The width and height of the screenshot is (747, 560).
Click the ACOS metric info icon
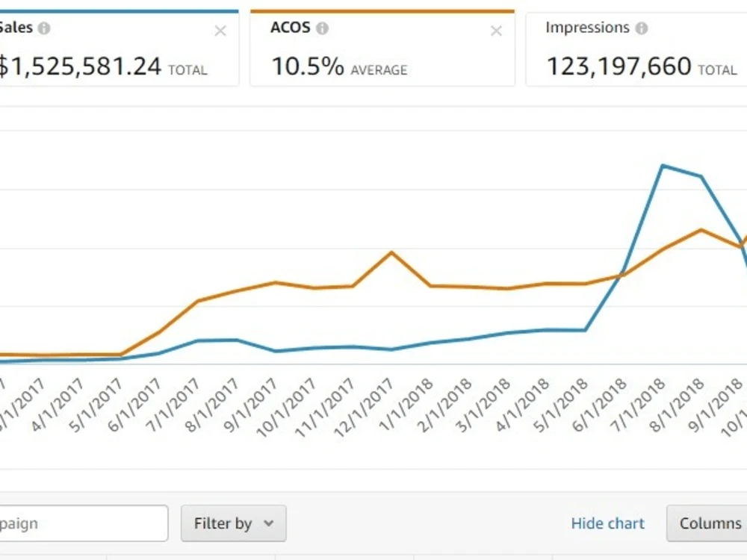pos(323,27)
